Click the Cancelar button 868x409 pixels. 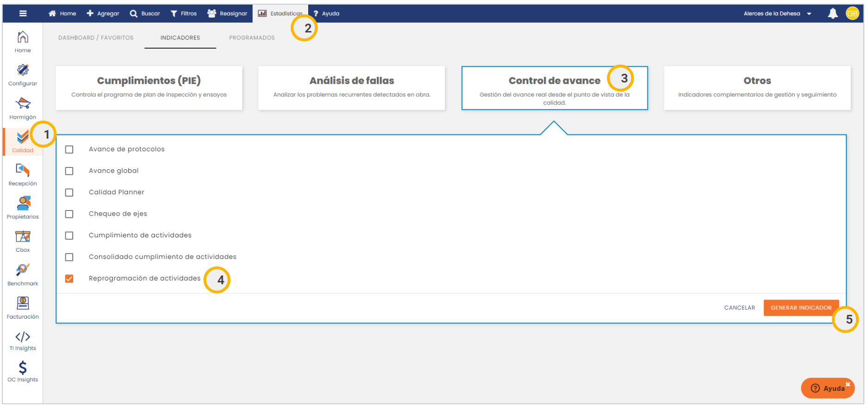click(x=739, y=308)
